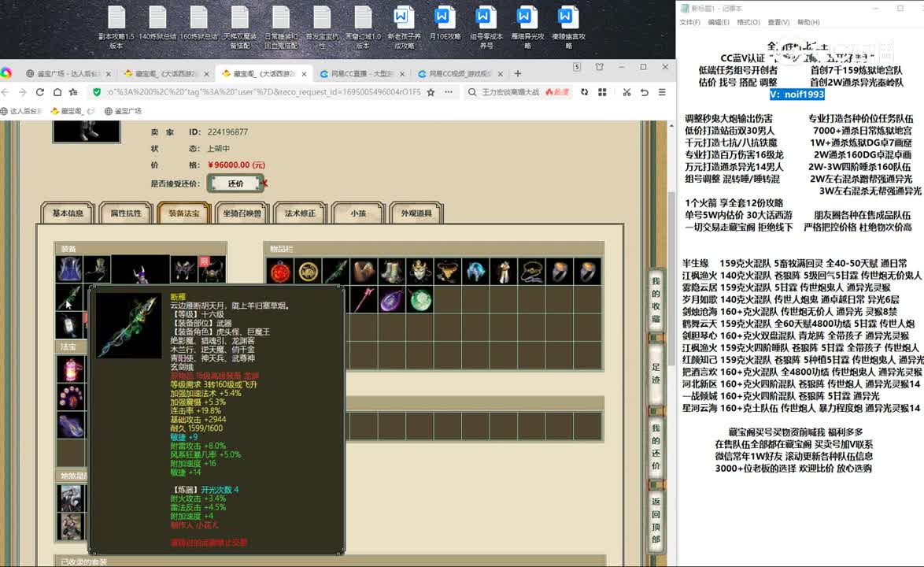924x567 pixels.
Task: Click the undo closed tab icon
Action: pyautogui.click(x=645, y=92)
